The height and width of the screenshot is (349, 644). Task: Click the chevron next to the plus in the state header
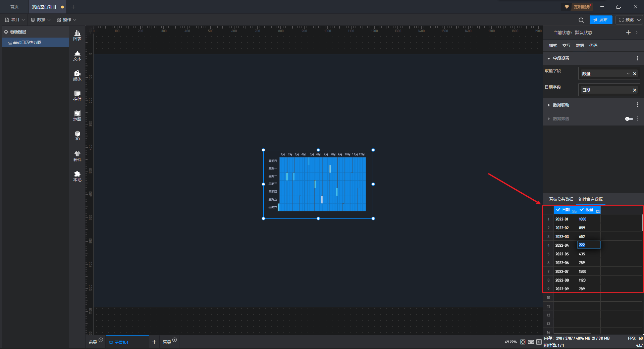pos(637,33)
